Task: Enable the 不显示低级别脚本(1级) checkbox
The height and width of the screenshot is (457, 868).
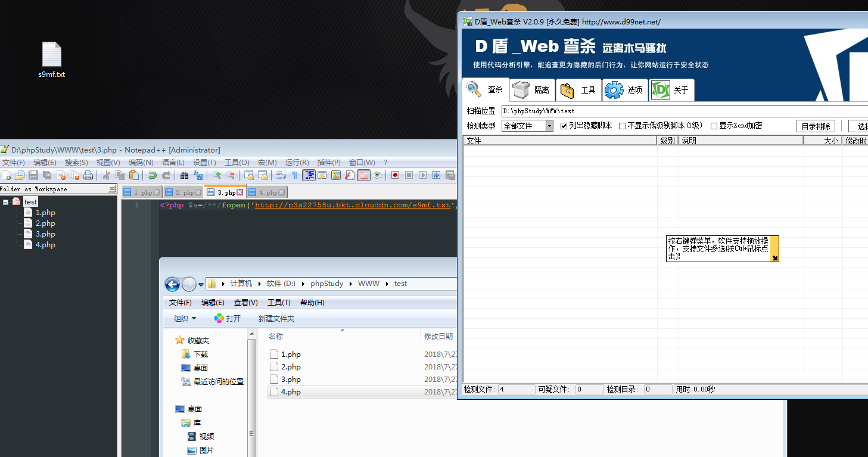Action: coord(623,126)
